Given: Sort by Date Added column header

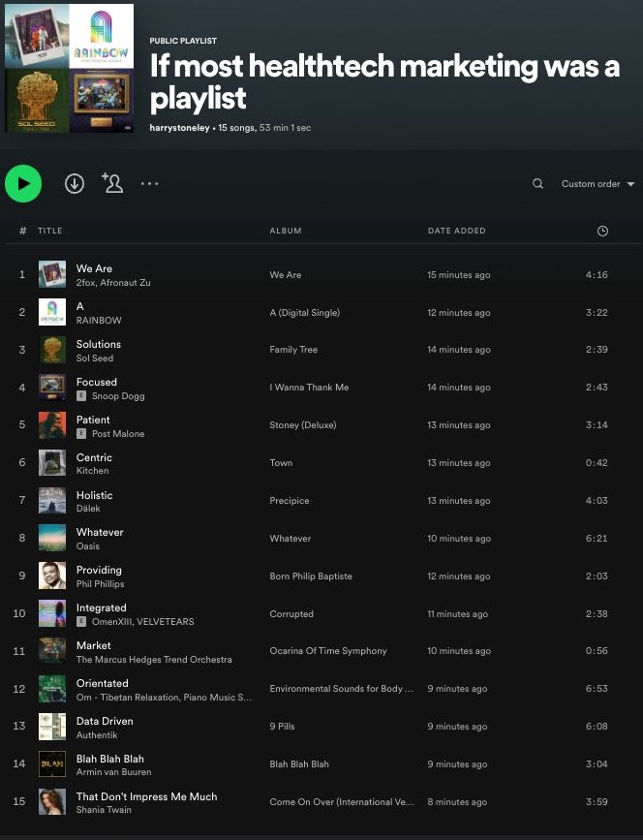Looking at the screenshot, I should (x=456, y=231).
